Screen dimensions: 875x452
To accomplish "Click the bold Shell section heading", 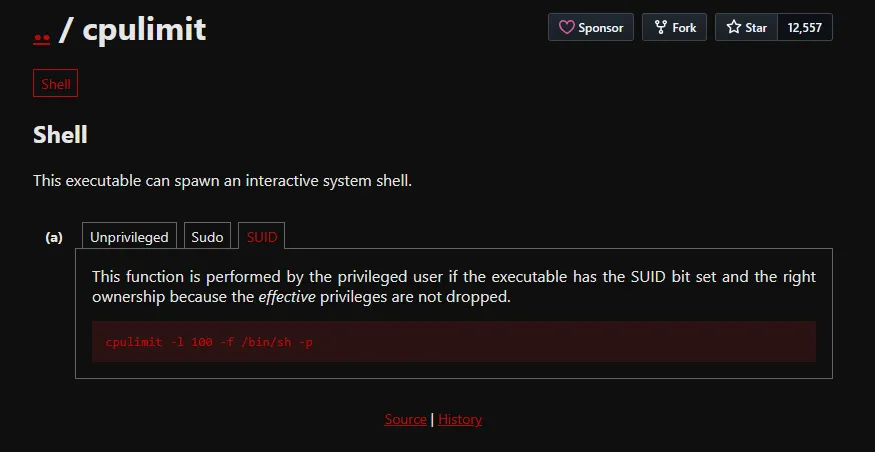I will point(60,135).
